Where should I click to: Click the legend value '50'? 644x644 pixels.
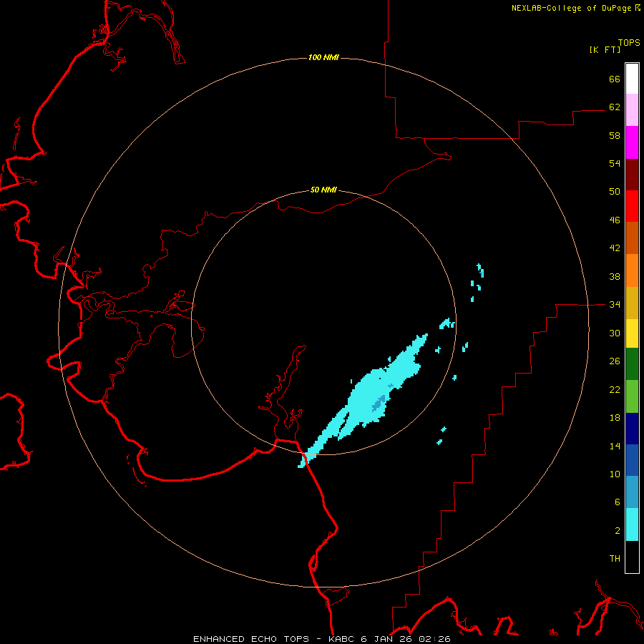[x=615, y=192]
